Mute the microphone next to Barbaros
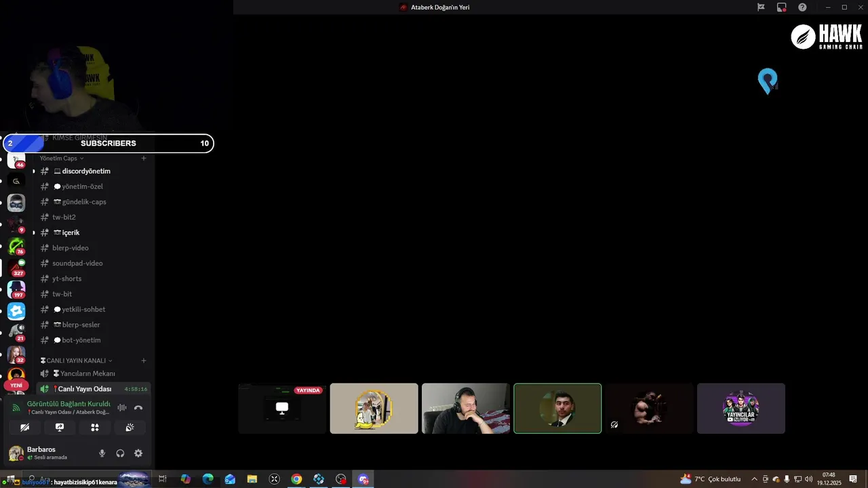 coord(102,453)
